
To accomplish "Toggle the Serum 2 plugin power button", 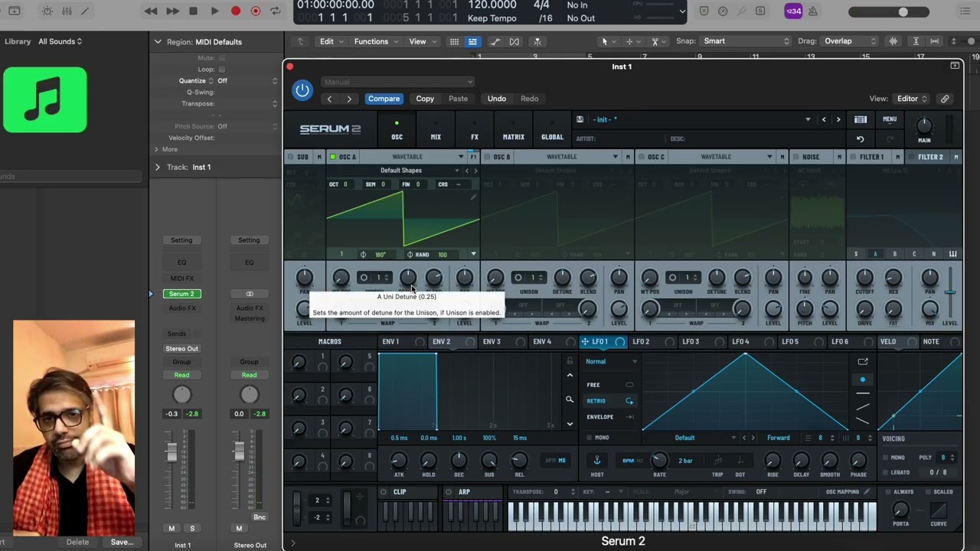I will 302,90.
